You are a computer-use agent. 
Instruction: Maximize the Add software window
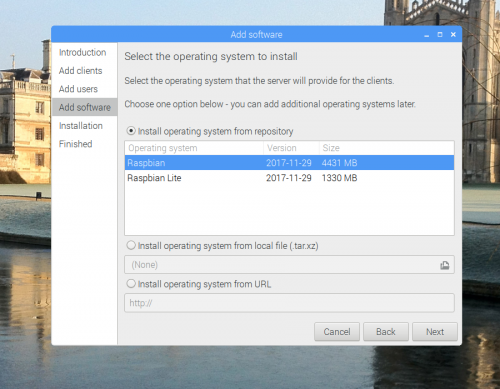click(x=440, y=35)
